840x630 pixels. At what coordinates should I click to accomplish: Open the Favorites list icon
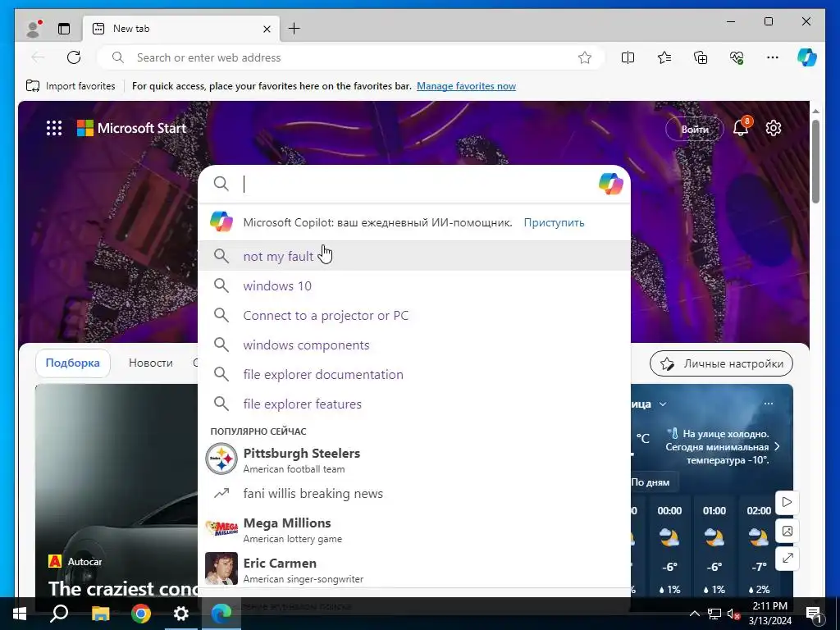(x=664, y=57)
